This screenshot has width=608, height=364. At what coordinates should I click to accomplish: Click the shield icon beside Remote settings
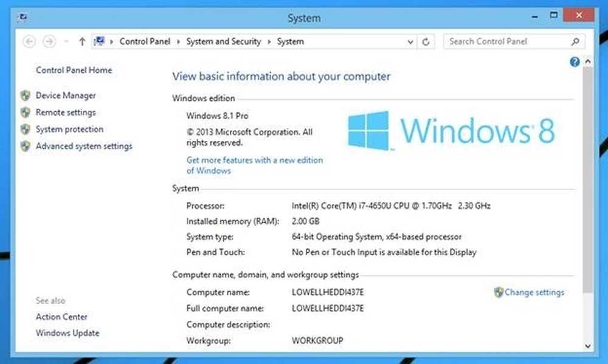click(26, 112)
